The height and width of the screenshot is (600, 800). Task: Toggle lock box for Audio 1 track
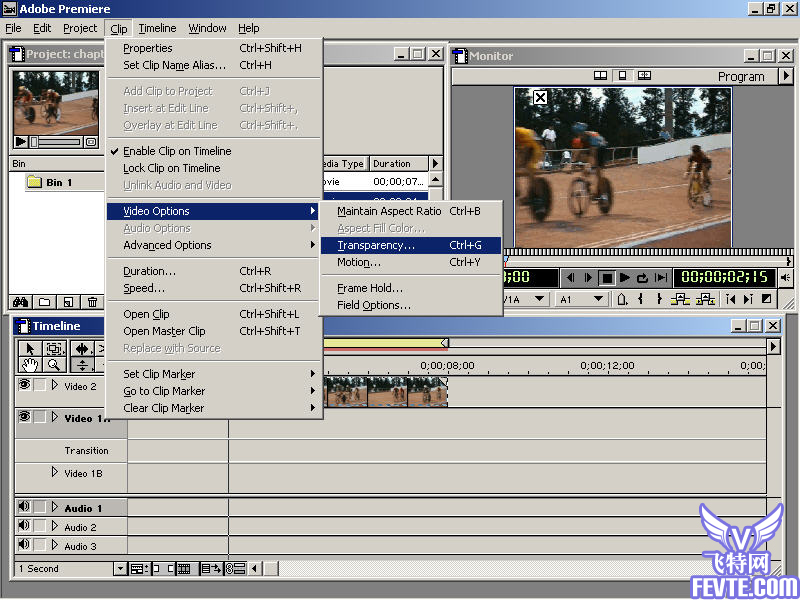40,507
